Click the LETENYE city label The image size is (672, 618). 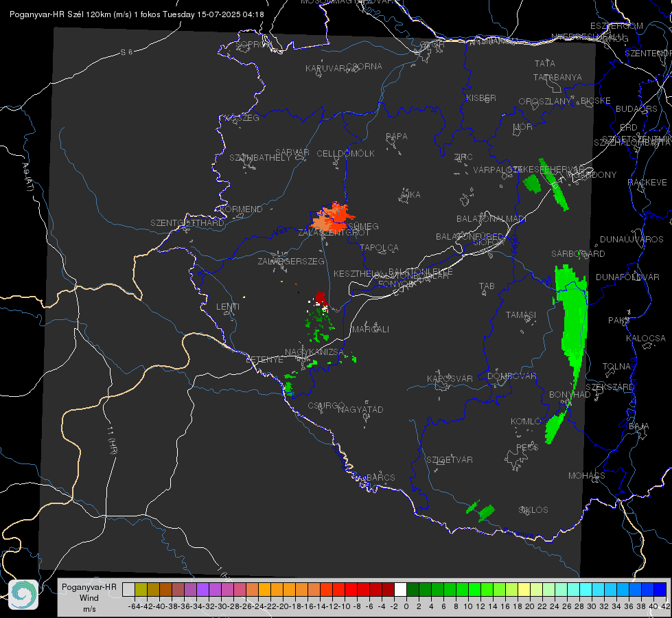[264, 360]
